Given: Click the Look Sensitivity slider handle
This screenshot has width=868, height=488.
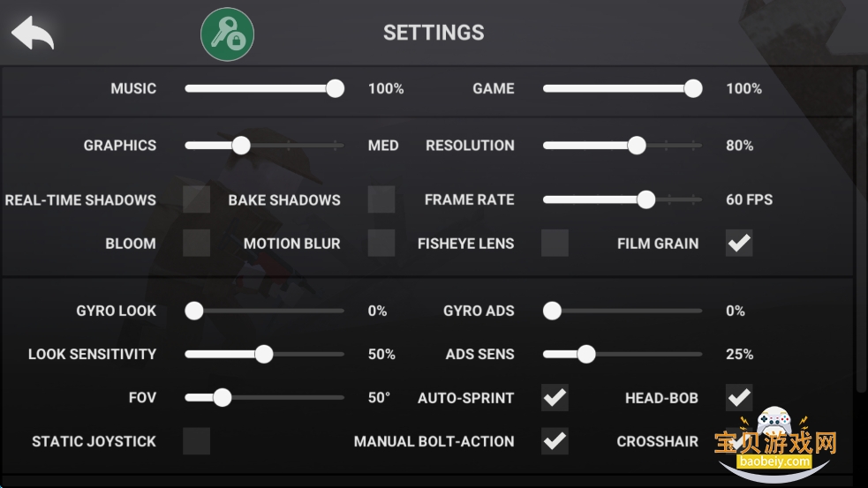Looking at the screenshot, I should [263, 354].
